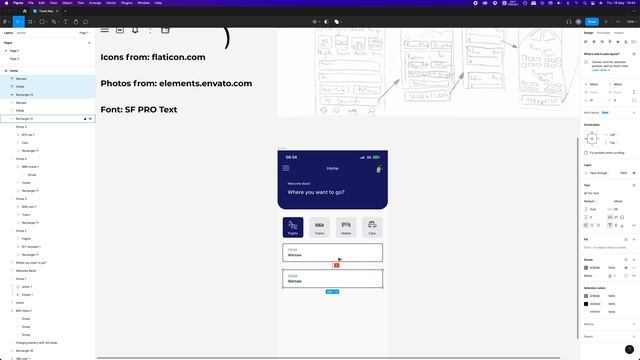The width and height of the screenshot is (640, 360).
Task: Click the Hotels category icon in the mockup
Action: tap(346, 227)
